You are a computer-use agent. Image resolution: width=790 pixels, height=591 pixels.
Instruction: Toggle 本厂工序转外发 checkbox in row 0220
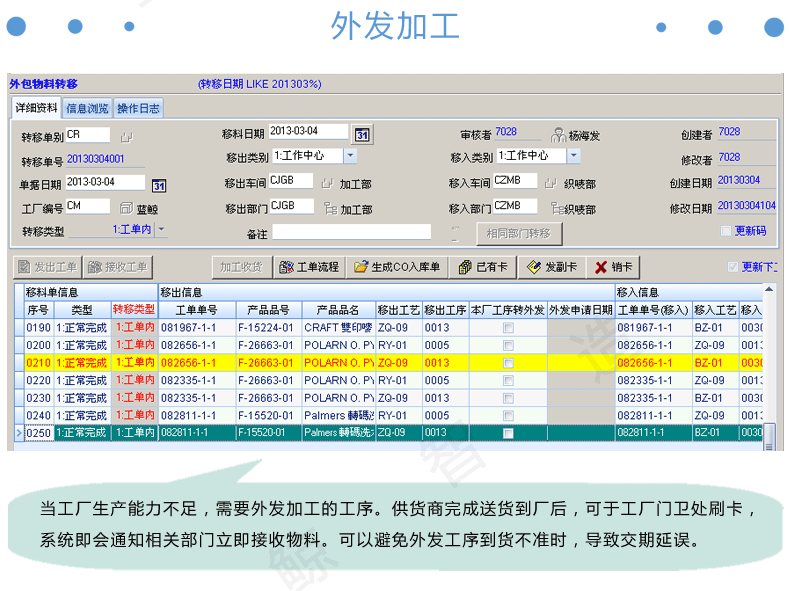coord(508,381)
